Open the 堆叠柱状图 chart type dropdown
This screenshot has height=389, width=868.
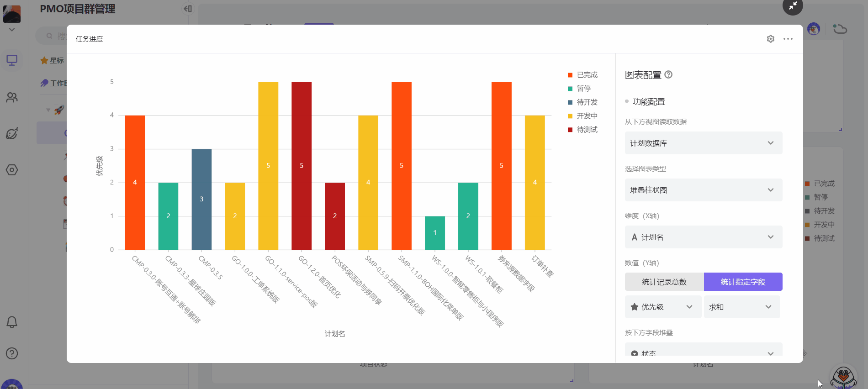[x=703, y=190]
